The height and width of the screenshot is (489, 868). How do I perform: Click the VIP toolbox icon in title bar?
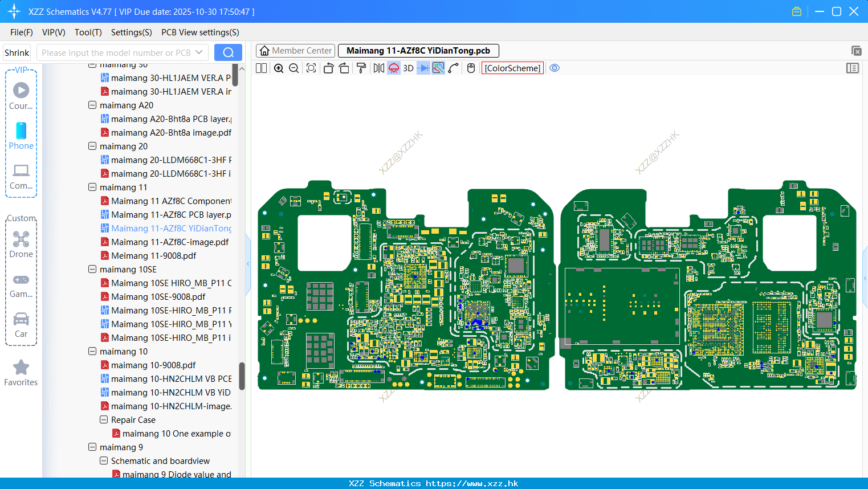(x=797, y=11)
